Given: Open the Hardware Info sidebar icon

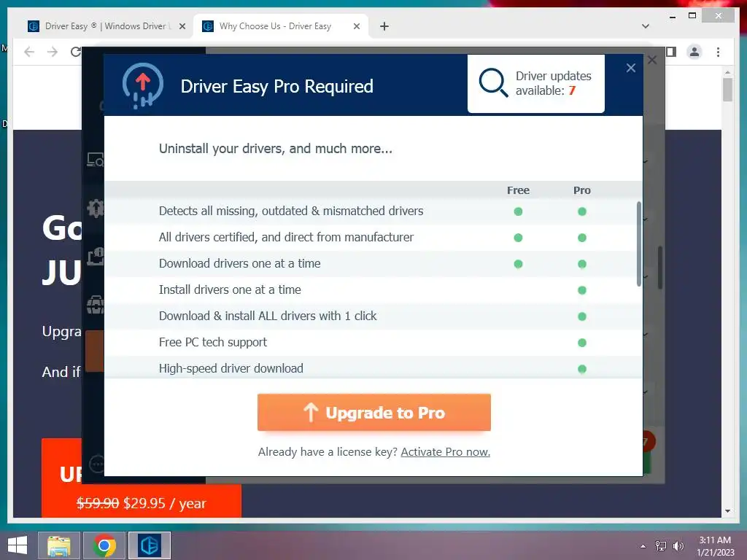Looking at the screenshot, I should coord(96,257).
